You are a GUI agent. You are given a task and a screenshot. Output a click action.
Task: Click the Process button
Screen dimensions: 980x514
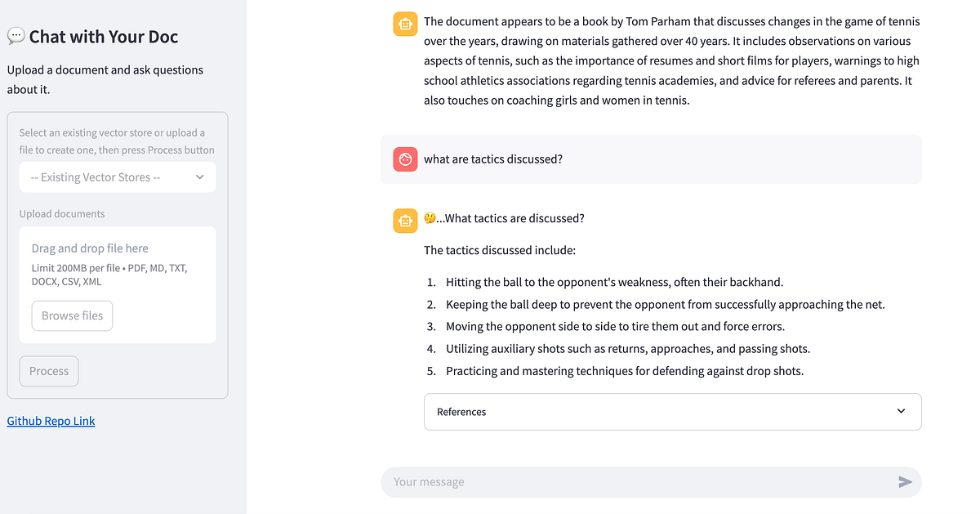[x=48, y=370]
